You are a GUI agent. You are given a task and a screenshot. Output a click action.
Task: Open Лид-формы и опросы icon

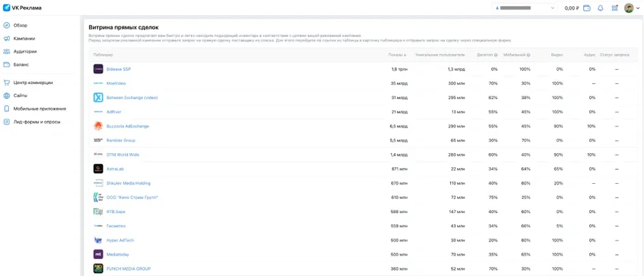[6, 122]
